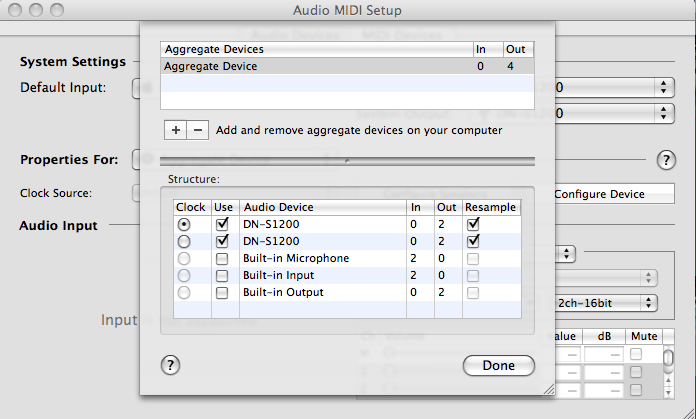Open the second system settings dropdown arrows
The image size is (696, 419).
pos(663,113)
